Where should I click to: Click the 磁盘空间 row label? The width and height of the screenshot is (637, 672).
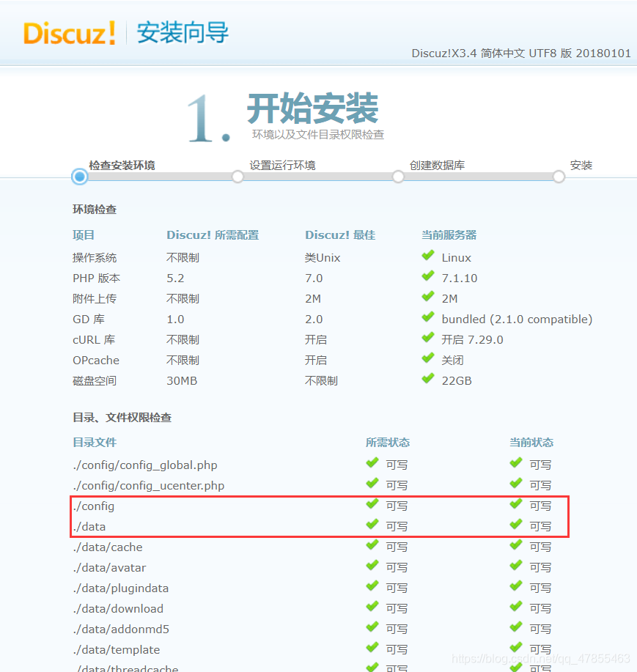click(95, 381)
